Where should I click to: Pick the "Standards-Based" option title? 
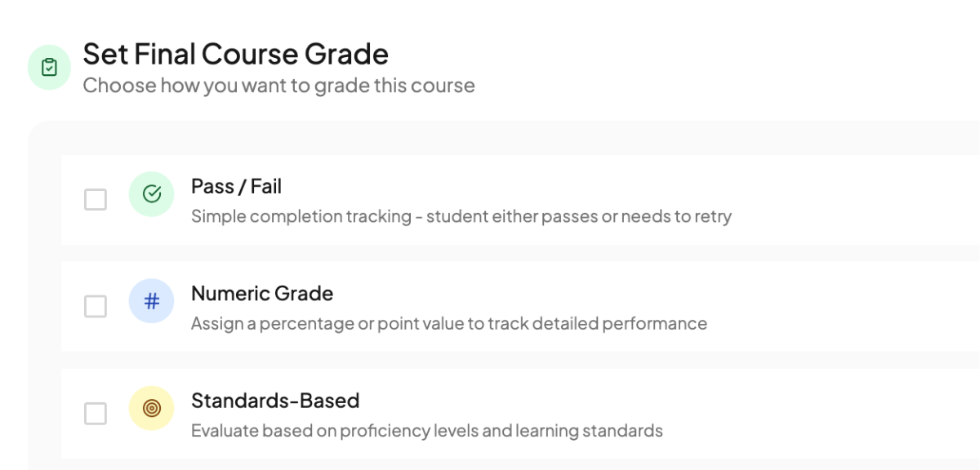click(x=275, y=401)
